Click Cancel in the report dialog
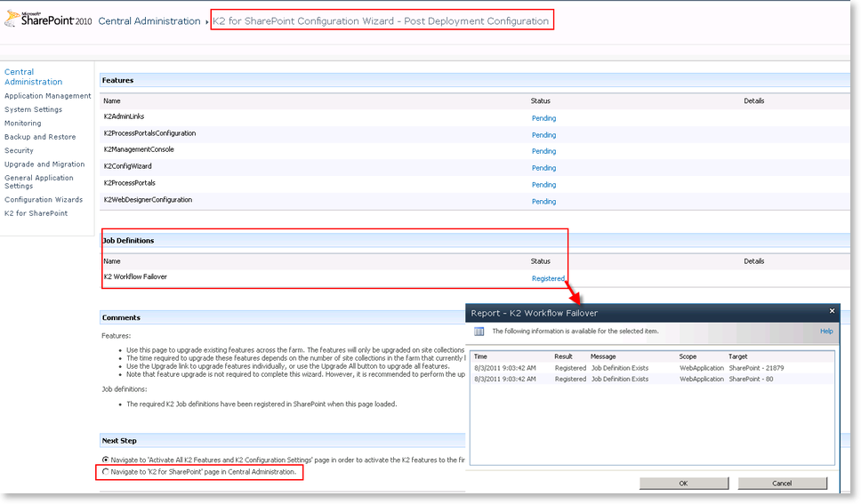The width and height of the screenshot is (861, 504). (782, 484)
